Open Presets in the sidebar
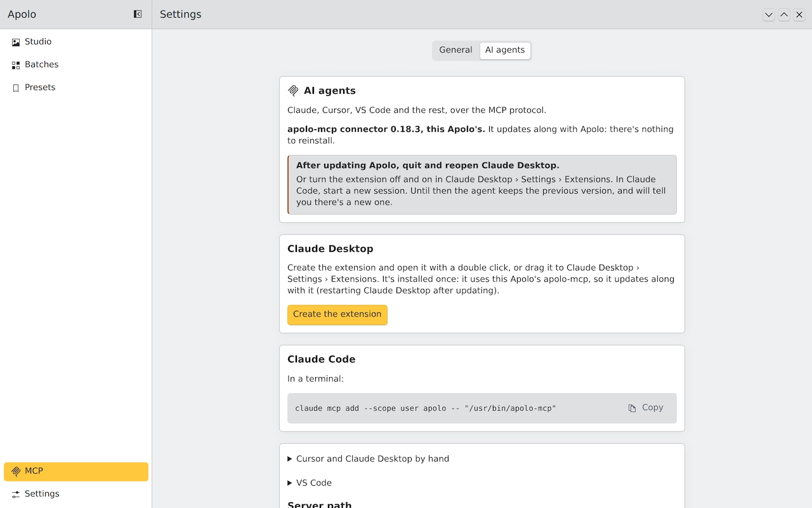The image size is (812, 508). point(76,88)
